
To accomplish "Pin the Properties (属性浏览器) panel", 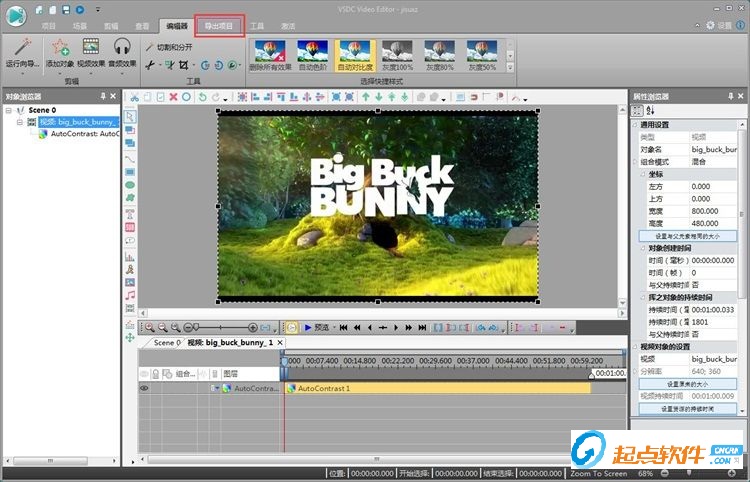I will [730, 96].
